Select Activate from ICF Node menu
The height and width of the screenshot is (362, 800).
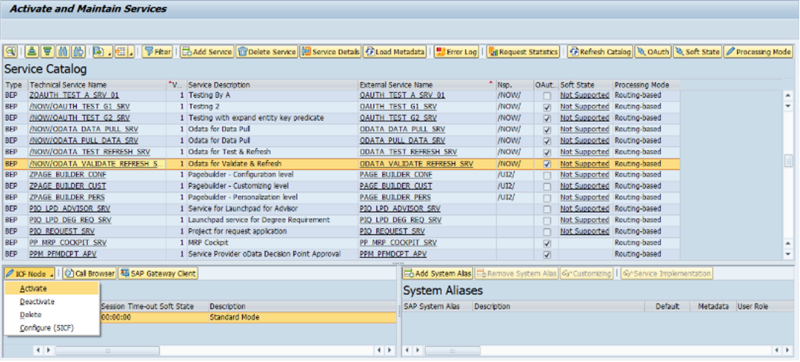[51, 289]
